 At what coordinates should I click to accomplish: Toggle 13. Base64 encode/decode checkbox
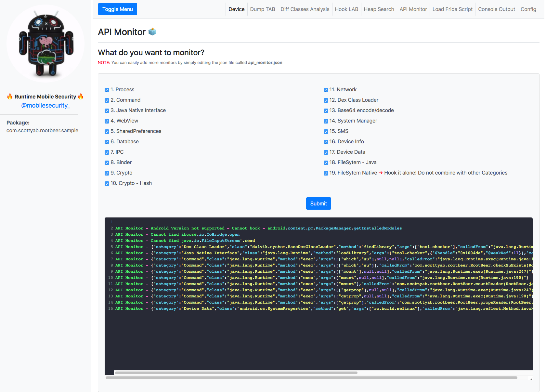tap(326, 111)
